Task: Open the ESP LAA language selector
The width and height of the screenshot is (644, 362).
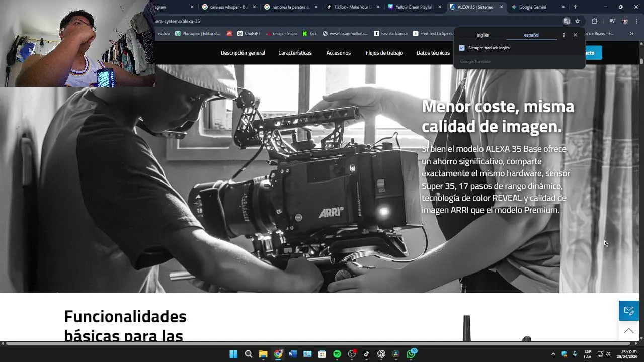Action: (x=588, y=354)
